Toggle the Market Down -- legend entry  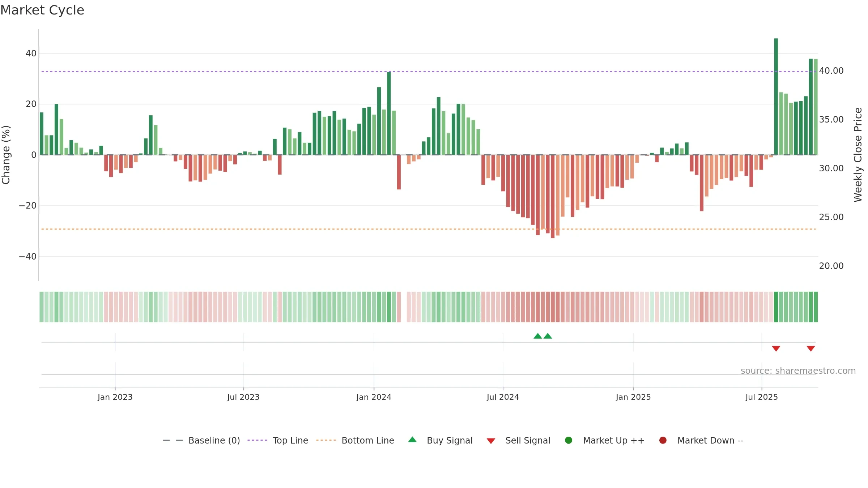coord(701,440)
